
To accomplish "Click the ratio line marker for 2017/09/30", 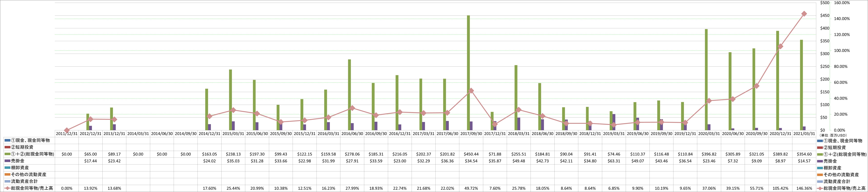I will (471, 91).
